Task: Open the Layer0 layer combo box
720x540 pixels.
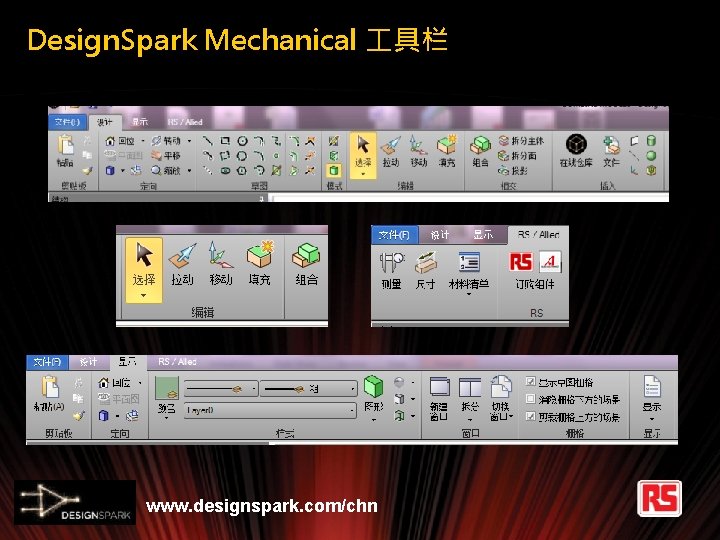Action: coord(270,410)
